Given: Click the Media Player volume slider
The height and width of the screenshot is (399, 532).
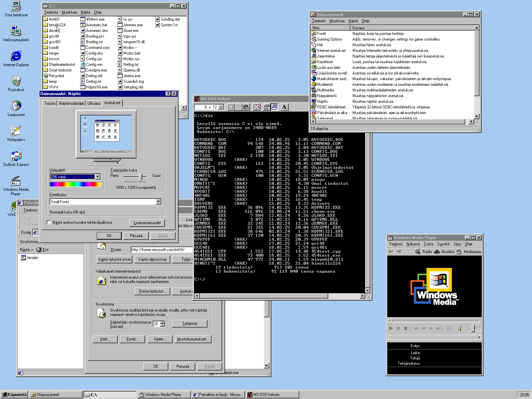Looking at the screenshot, I should coord(472,329).
